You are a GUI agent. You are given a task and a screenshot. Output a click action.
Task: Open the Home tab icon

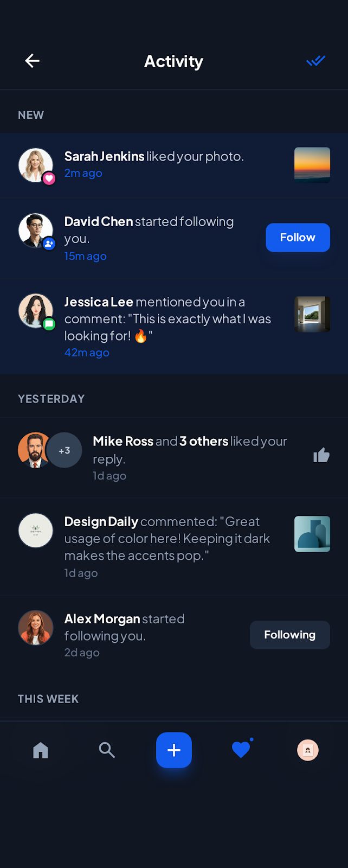click(x=41, y=750)
